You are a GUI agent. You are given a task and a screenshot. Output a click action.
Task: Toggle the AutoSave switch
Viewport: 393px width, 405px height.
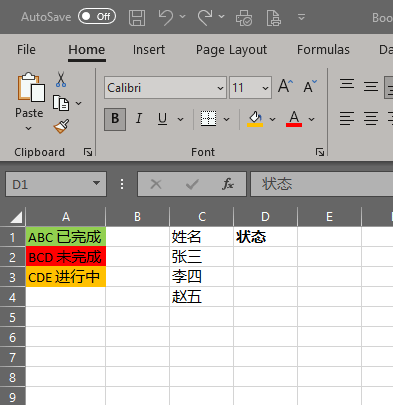point(97,16)
